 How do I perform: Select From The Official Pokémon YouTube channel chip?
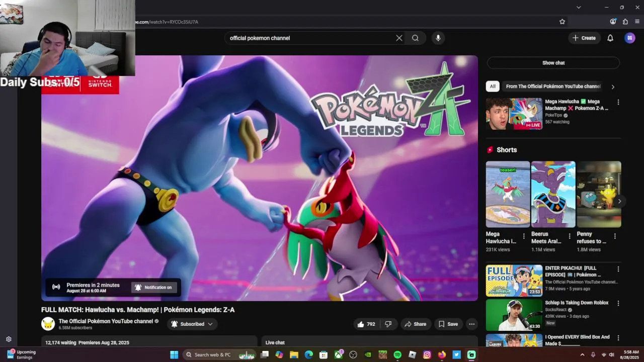(x=553, y=86)
